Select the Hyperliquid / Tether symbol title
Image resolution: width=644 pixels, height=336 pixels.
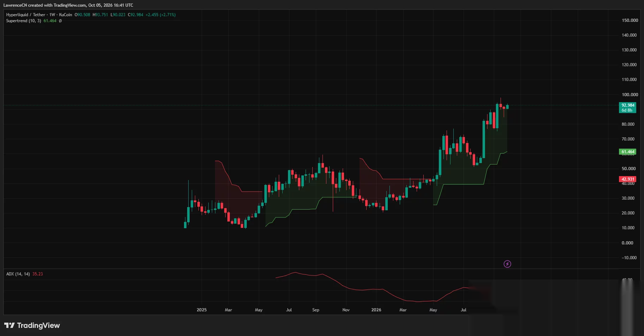[x=26, y=15]
